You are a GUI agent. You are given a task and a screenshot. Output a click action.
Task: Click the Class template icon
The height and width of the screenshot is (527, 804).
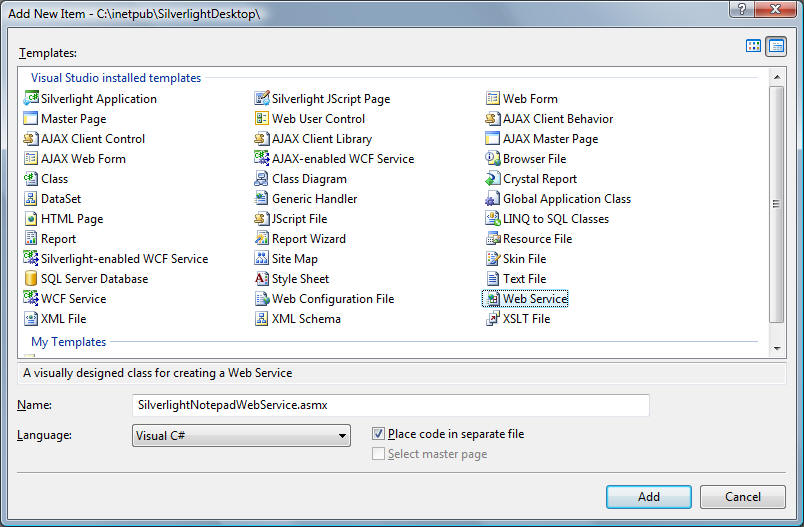click(x=31, y=178)
